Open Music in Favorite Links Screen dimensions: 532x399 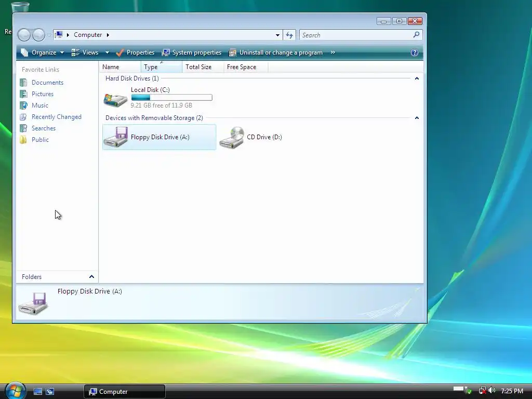click(39, 105)
